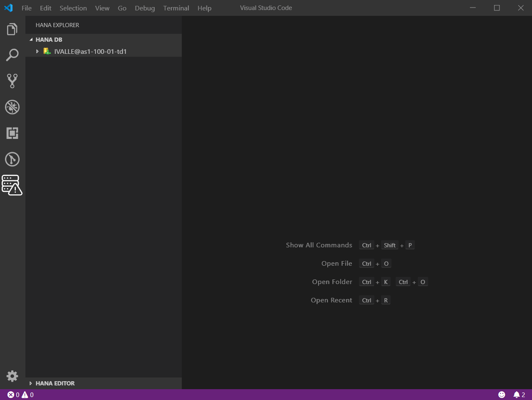Open the Search view in activity bar
The width and height of the screenshot is (532, 400).
pos(12,55)
